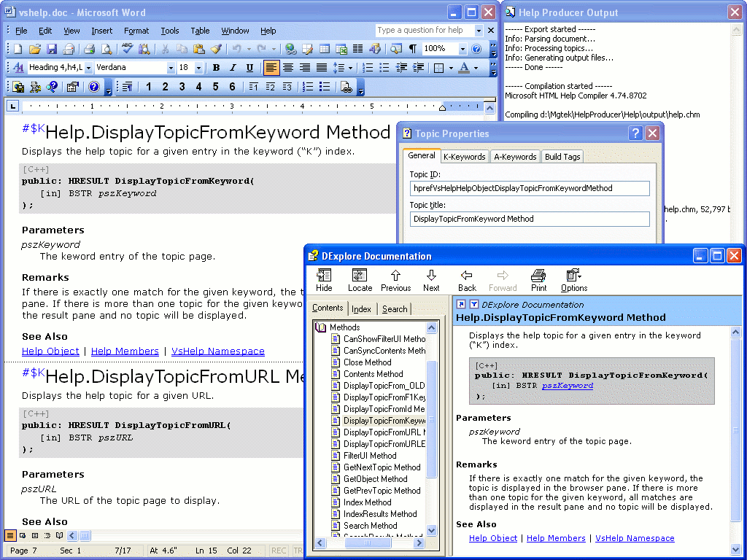Click heading level 6 button in Help Producer toolbar
This screenshot has width=747, height=560.
pyautogui.click(x=232, y=87)
